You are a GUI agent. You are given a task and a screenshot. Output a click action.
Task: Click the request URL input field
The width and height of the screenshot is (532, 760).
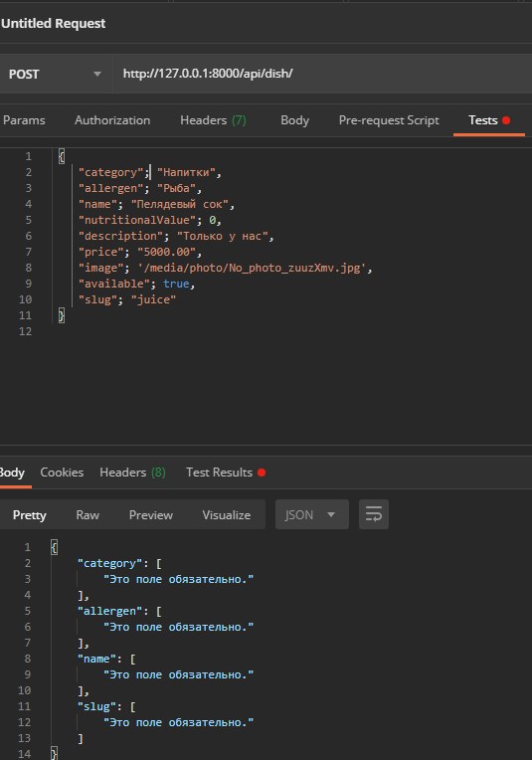point(322,74)
